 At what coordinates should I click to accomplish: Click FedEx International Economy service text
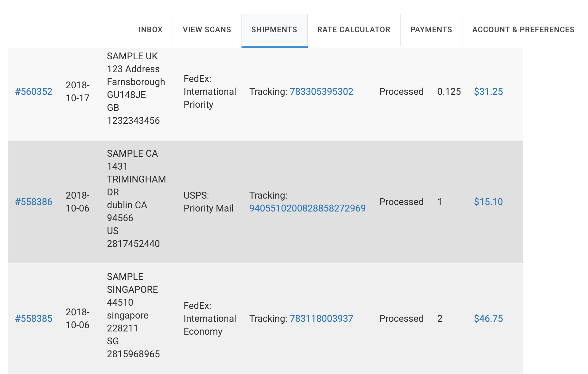pos(209,319)
